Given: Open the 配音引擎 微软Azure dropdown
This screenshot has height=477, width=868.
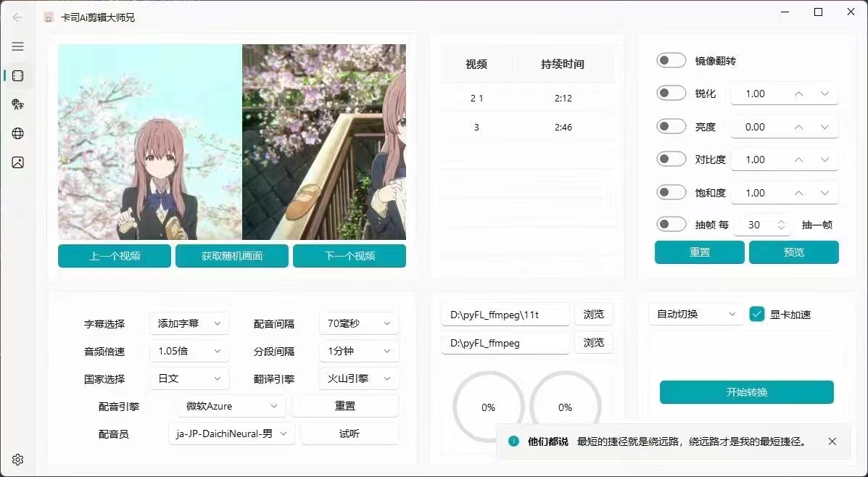Looking at the screenshot, I should point(231,406).
